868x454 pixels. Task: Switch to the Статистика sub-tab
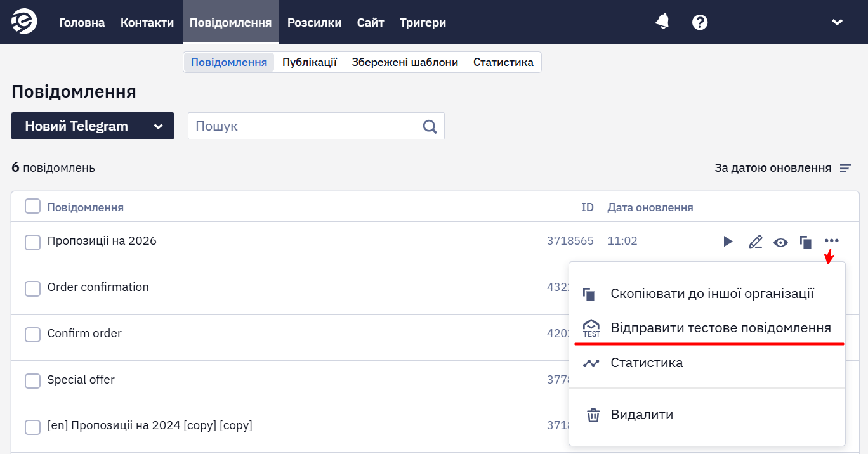click(x=503, y=62)
